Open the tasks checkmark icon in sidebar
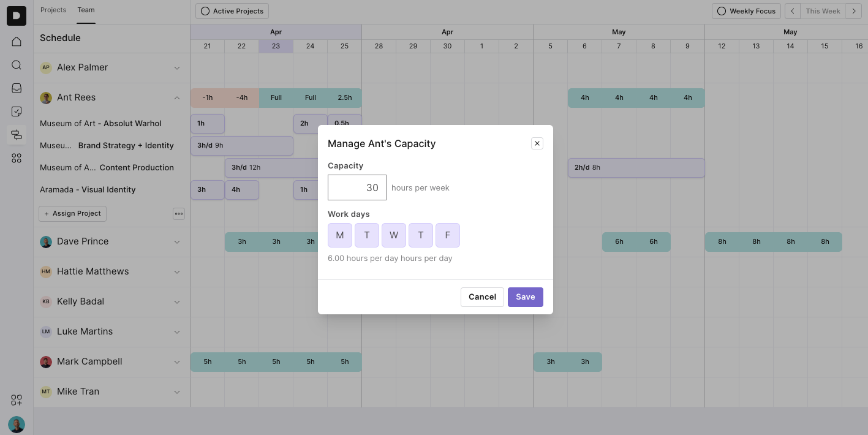 point(17,112)
